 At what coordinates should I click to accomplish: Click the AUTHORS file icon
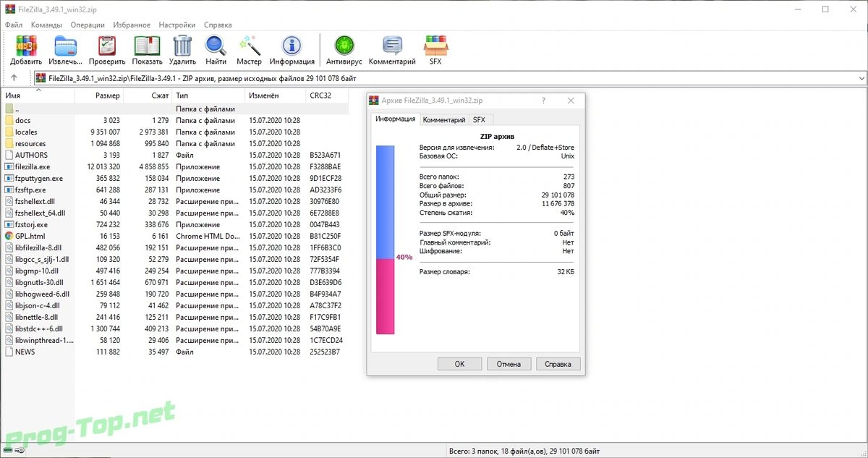[9, 155]
